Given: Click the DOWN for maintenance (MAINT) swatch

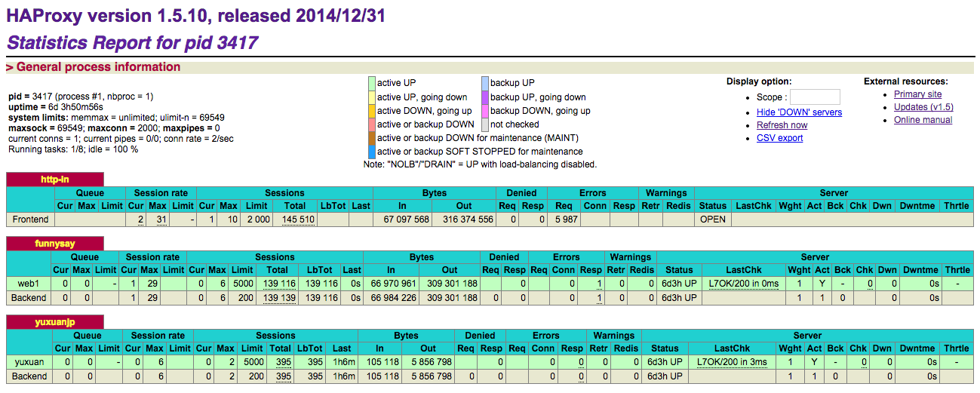Looking at the screenshot, I should (372, 137).
